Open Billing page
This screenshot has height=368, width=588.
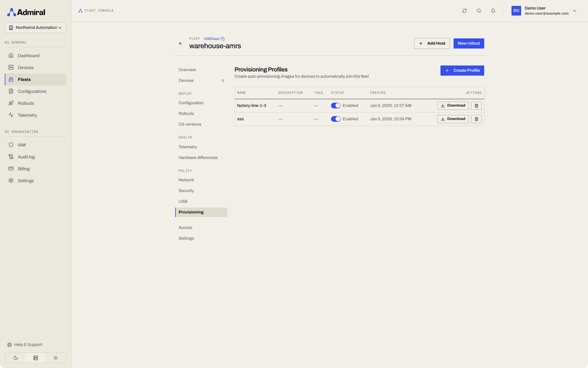[x=35, y=169]
